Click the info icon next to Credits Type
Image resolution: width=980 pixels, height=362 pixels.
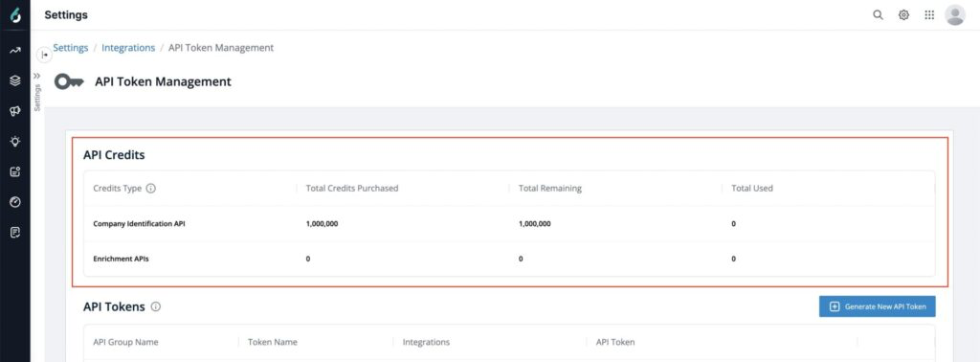coord(150,189)
